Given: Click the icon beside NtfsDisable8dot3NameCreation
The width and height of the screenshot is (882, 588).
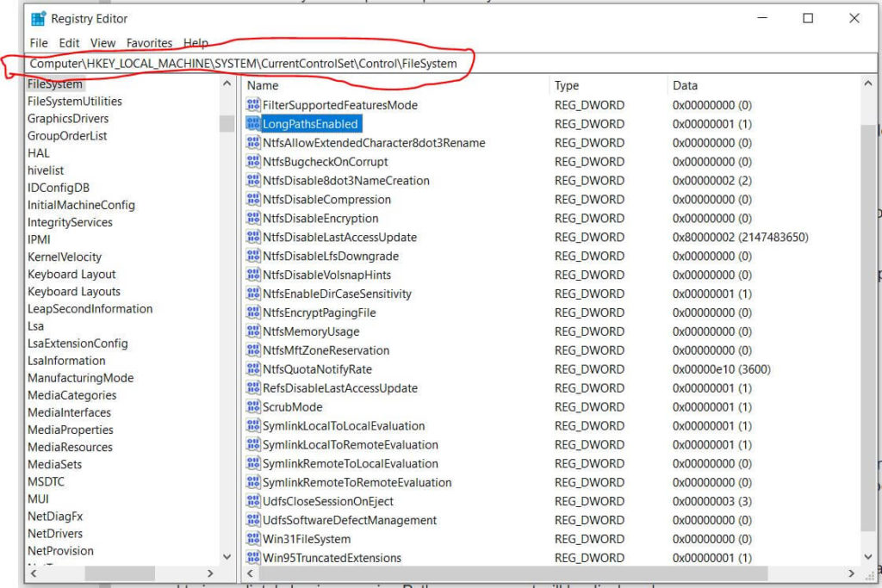Looking at the screenshot, I should click(253, 180).
